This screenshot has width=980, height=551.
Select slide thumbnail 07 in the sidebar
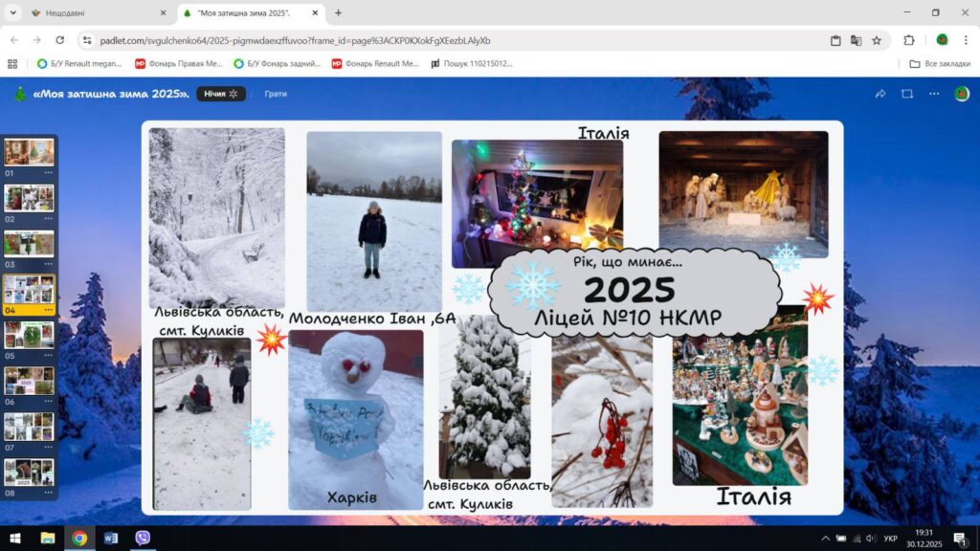click(29, 427)
